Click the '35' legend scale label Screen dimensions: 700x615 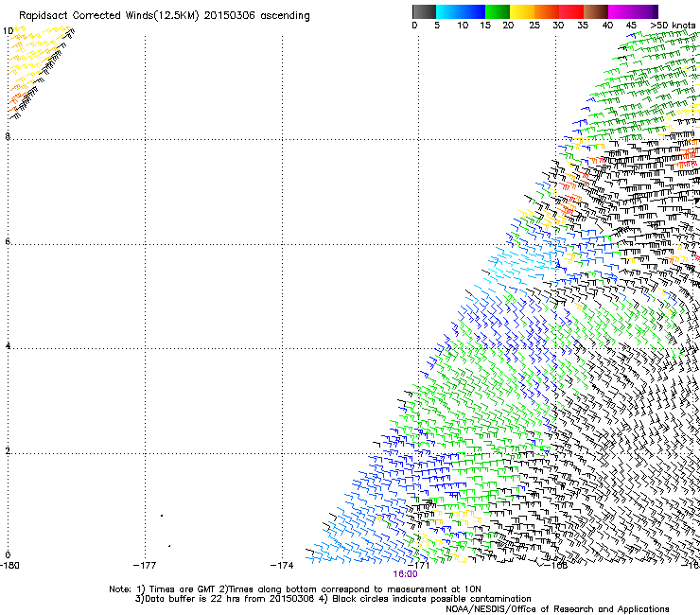click(583, 26)
